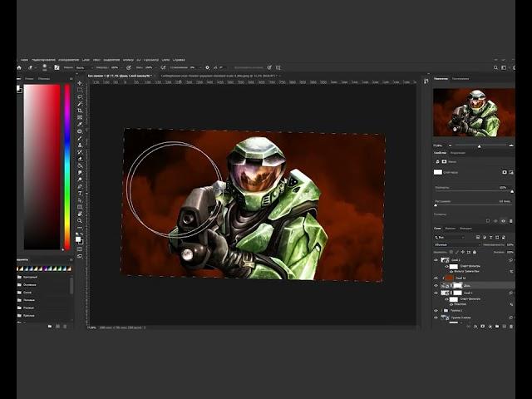Screen dimensions: 532x399
Task: Toggle Camera Raw filter visibility
Action: pyautogui.click(x=451, y=272)
